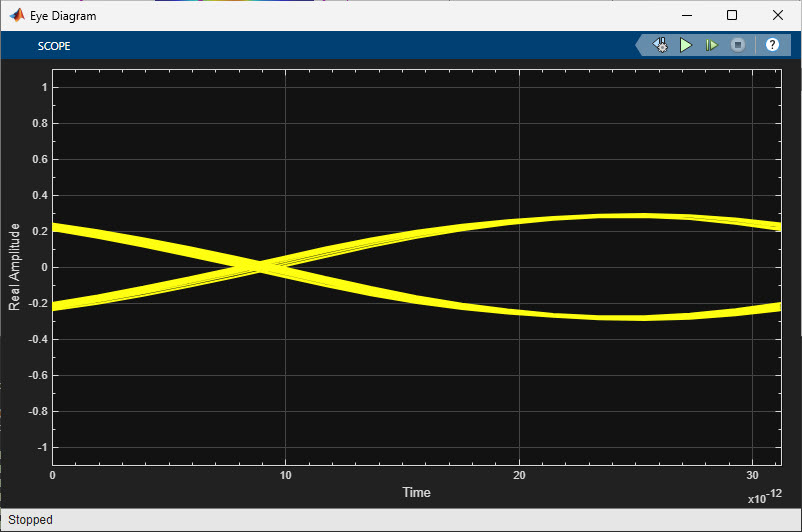The image size is (802, 532).
Task: Minimize the Eye Diagram window
Action: [685, 15]
